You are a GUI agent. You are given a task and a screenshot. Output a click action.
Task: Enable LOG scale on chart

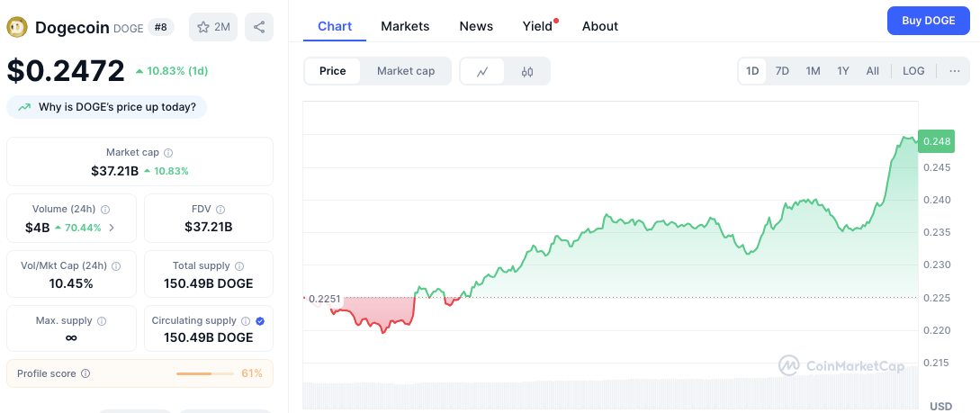pos(913,71)
